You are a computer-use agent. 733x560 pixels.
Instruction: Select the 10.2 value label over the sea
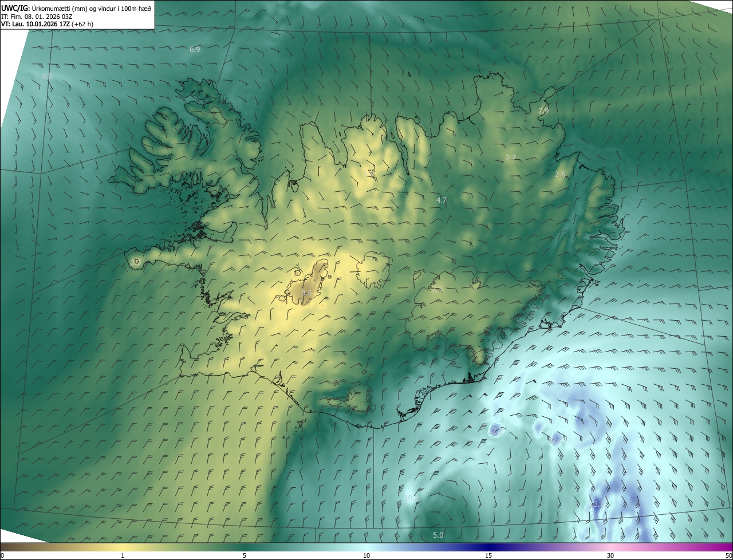click(411, 498)
